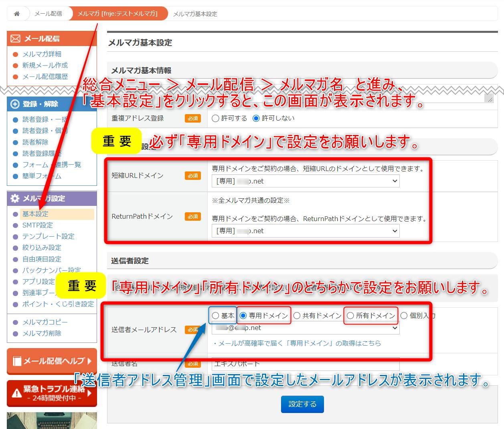Choose the 共有ドメイン sender address option

[x=297, y=316]
